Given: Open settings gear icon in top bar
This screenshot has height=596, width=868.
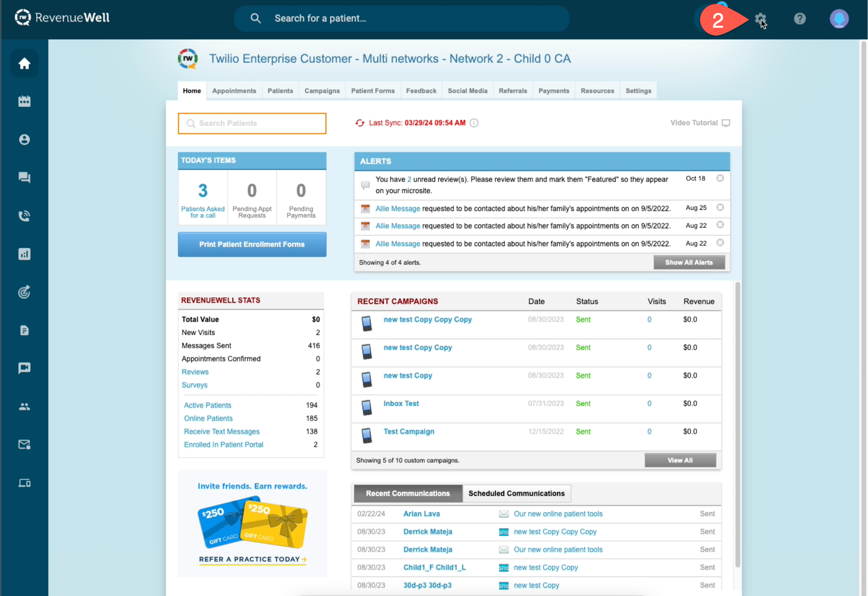Looking at the screenshot, I should point(760,19).
